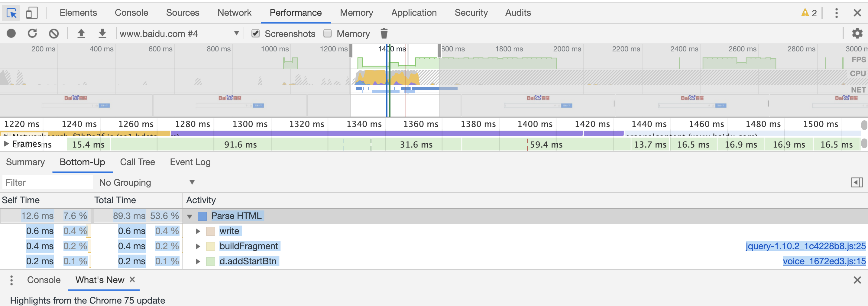Image resolution: width=868 pixels, height=306 pixels.
Task: Click the inspect element cursor icon
Action: pyautogui.click(x=11, y=13)
